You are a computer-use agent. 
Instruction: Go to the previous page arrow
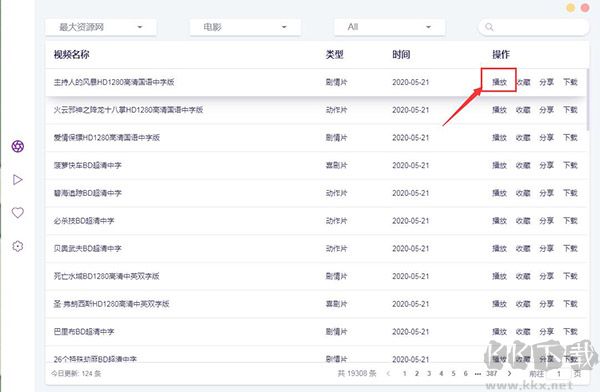point(388,373)
